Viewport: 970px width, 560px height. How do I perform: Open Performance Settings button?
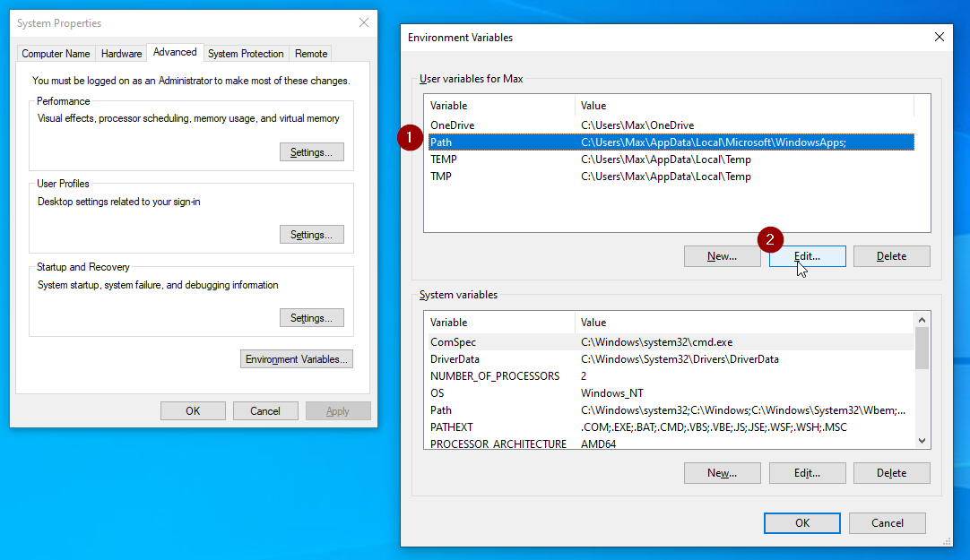tap(311, 152)
